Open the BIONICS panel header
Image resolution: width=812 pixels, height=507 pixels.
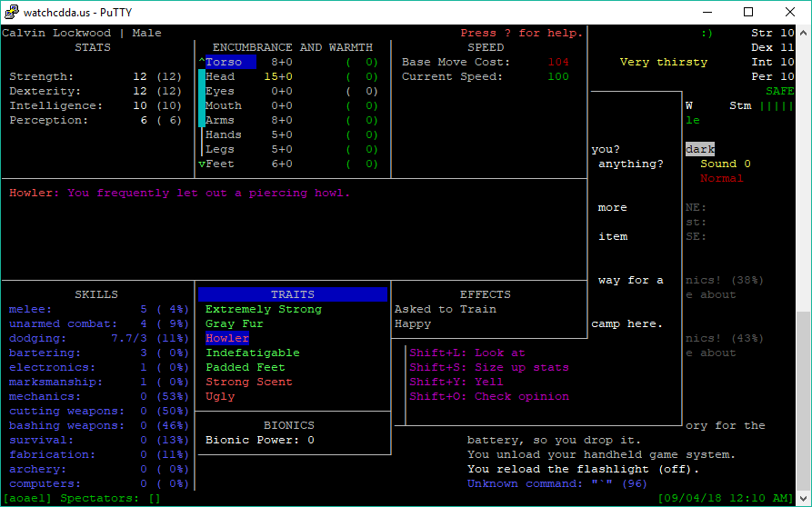[289, 425]
